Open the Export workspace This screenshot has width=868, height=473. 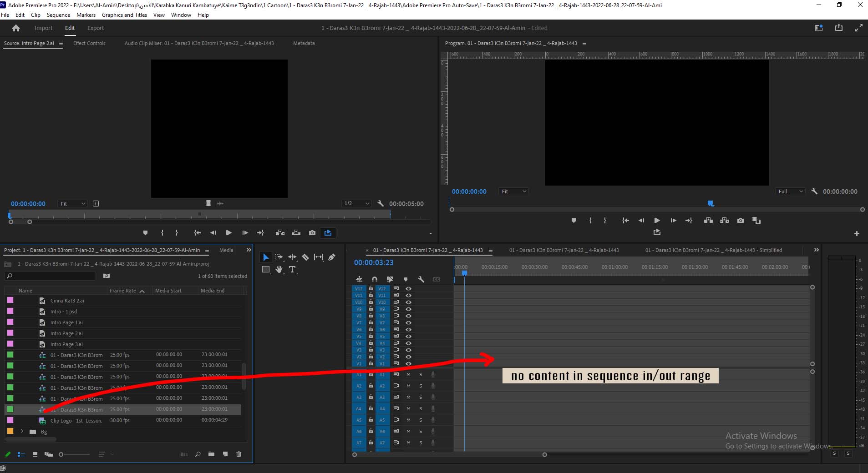tap(96, 28)
